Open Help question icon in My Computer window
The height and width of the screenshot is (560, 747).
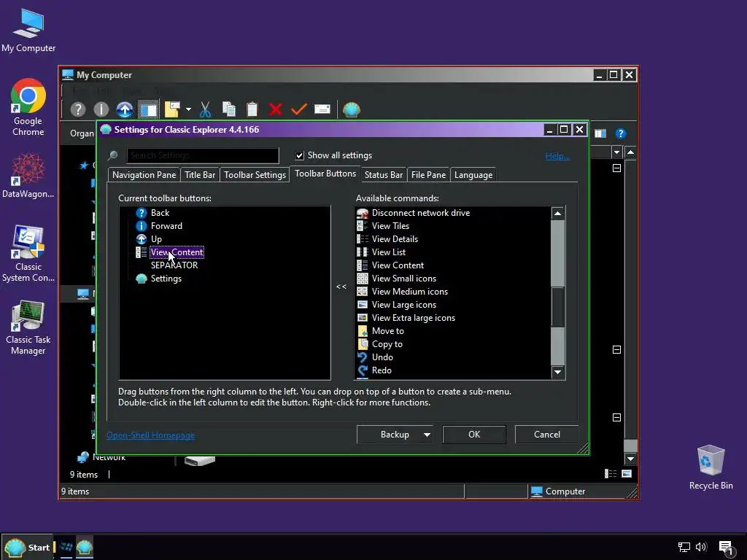[x=620, y=134]
